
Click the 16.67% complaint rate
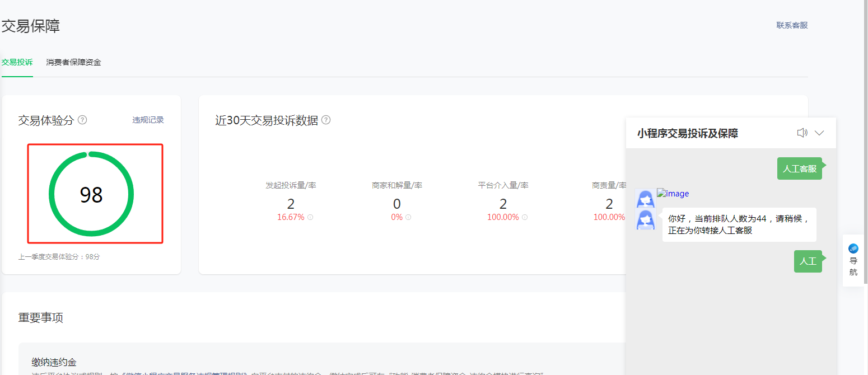coord(291,217)
